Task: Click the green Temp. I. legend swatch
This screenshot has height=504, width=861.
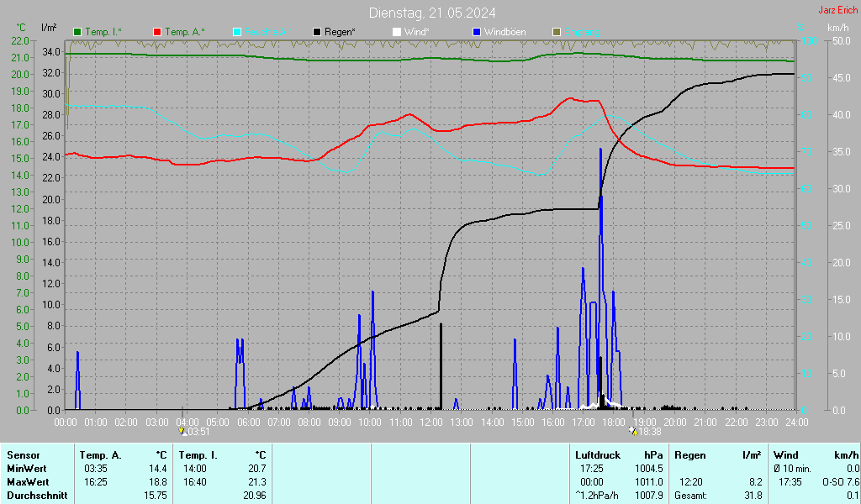Action: pyautogui.click(x=77, y=33)
